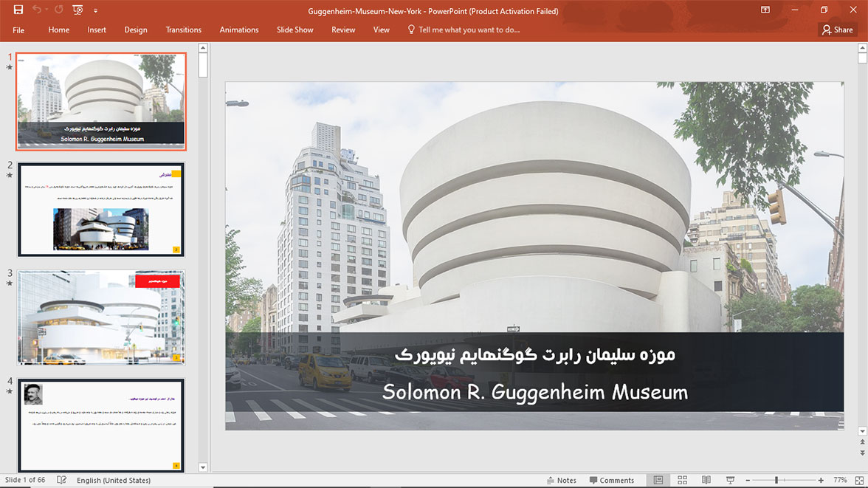The width and height of the screenshot is (868, 488).
Task: Click the lightbulb Tell Me icon
Action: click(x=410, y=30)
